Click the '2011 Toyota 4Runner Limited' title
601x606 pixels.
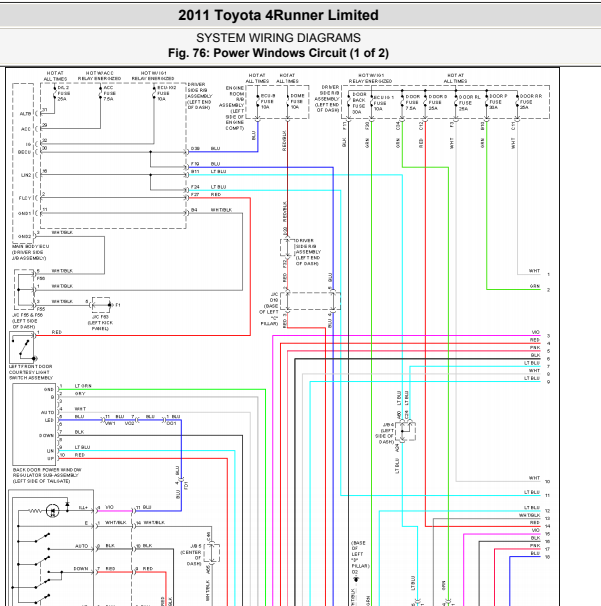click(278, 15)
